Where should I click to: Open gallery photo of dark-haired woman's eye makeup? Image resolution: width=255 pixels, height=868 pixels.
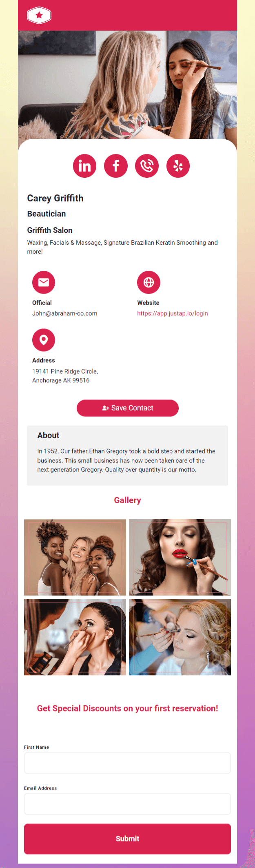tap(75, 637)
